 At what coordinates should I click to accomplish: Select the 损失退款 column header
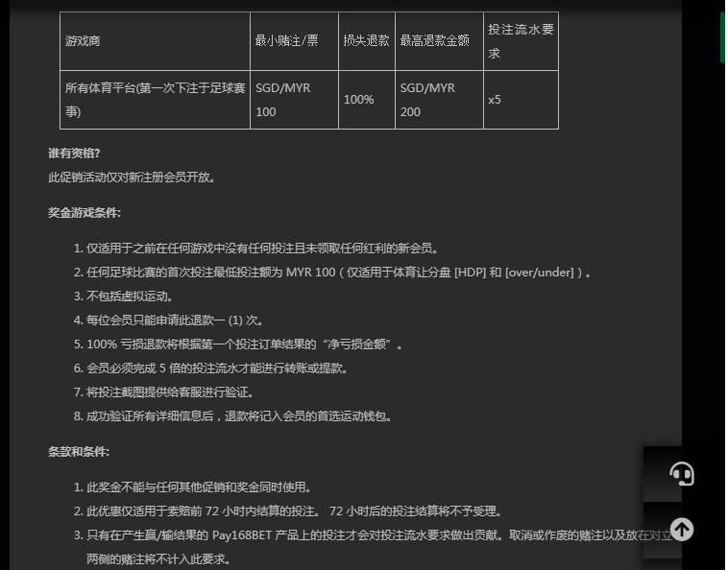pyautogui.click(x=366, y=41)
